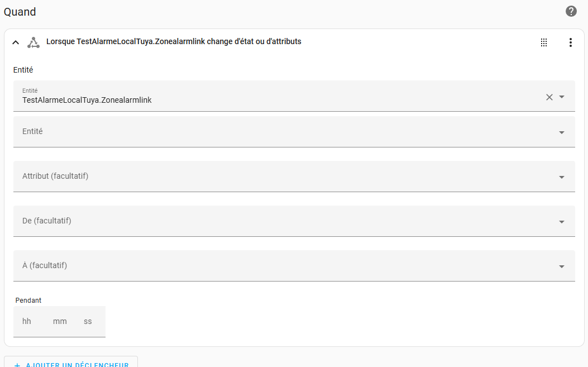This screenshot has width=588, height=367.
Task: Open the Attribut (facultatif) dropdown arrow
Action: click(x=562, y=177)
